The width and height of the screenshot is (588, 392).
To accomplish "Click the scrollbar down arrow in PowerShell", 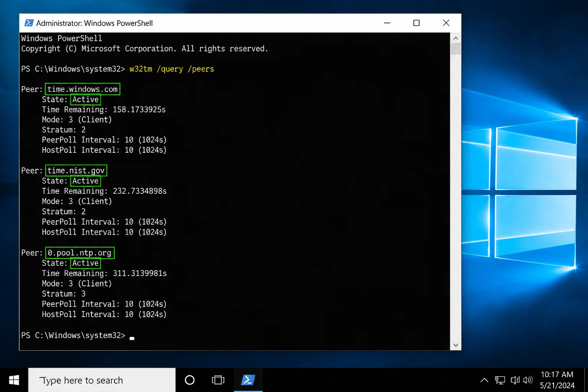I will (x=456, y=345).
